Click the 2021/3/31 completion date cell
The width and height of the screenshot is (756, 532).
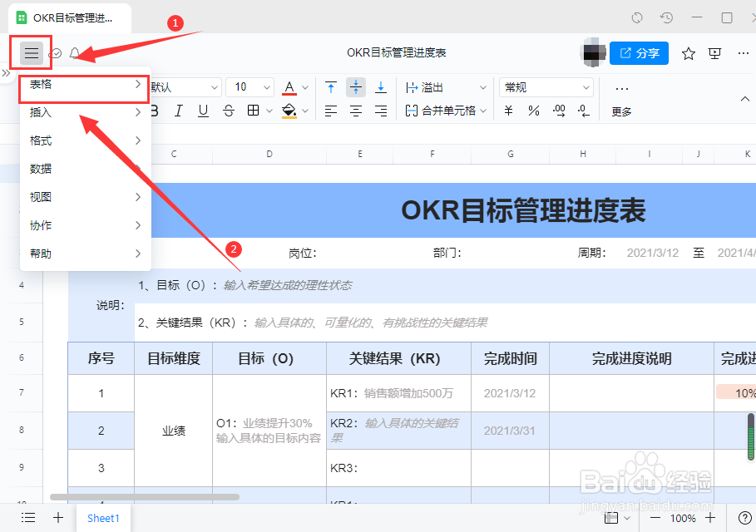click(x=510, y=431)
